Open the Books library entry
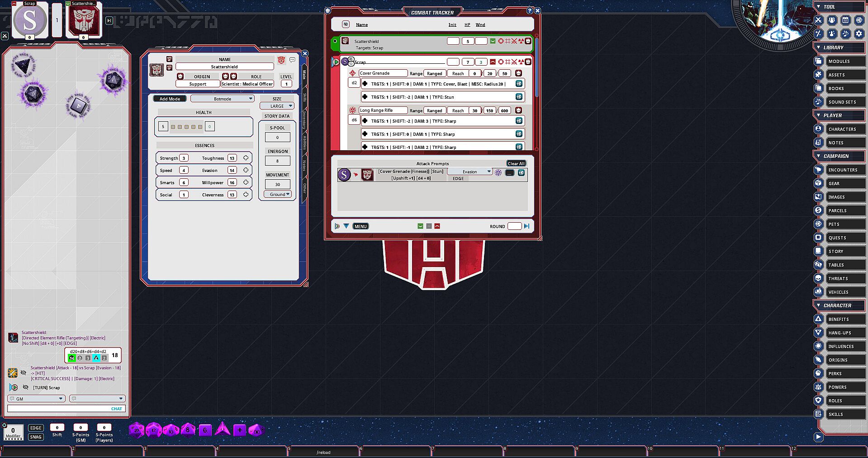This screenshot has height=458, width=868. click(x=845, y=88)
